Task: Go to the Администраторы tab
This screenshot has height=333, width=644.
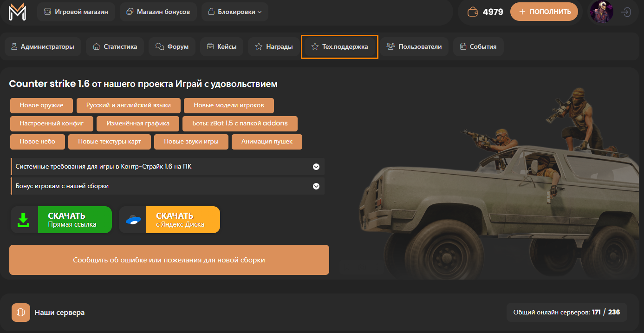Action: point(43,46)
